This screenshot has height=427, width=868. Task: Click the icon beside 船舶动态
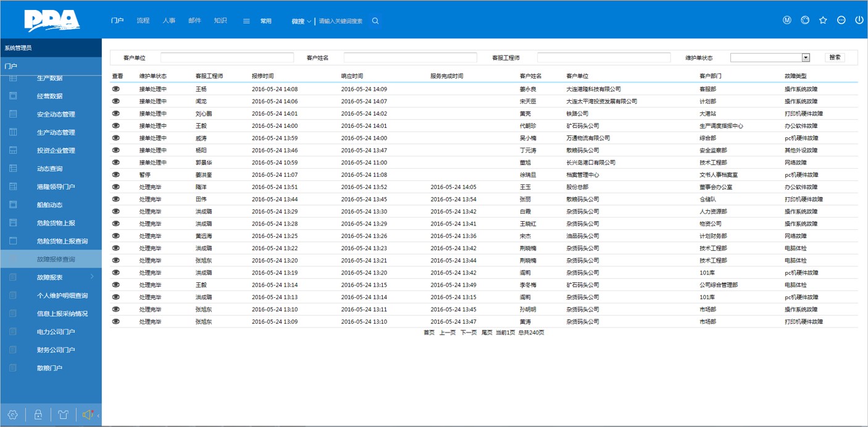click(x=13, y=205)
